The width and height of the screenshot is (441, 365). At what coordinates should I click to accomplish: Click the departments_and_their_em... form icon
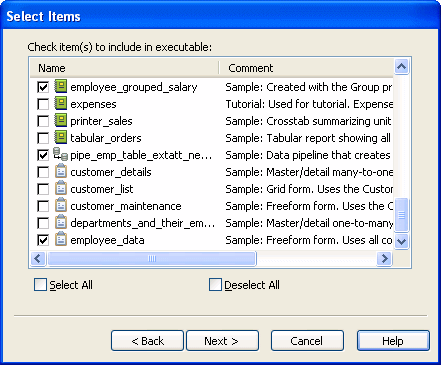tap(61, 222)
